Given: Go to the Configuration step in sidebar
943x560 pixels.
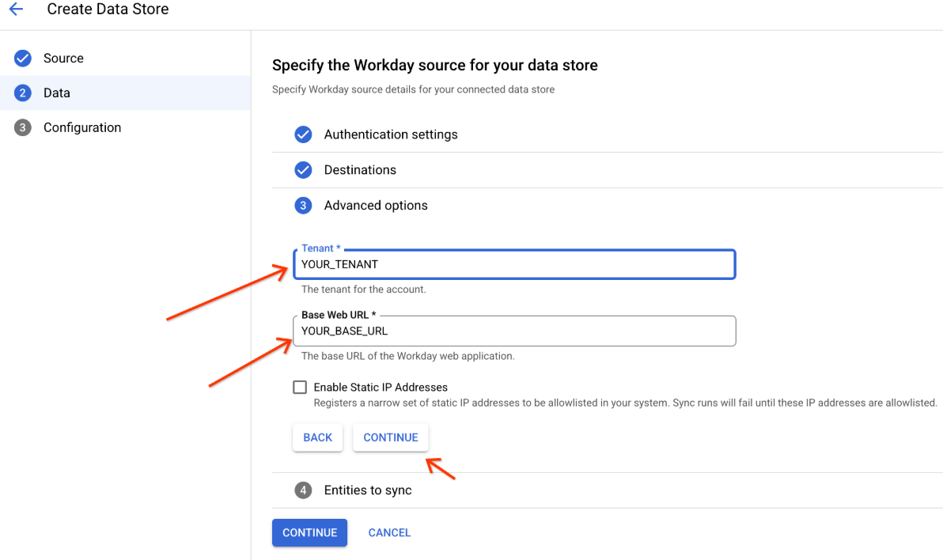Looking at the screenshot, I should 125,127.
